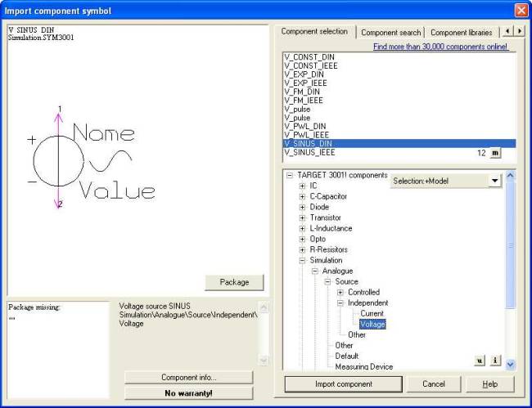The image size is (532, 408).
Task: Click the tree scrollbar down arrow
Action: 510,365
